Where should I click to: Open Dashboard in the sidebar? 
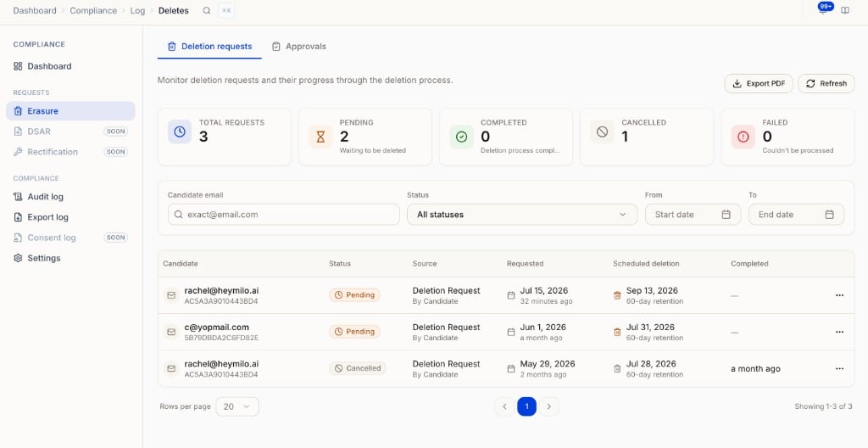[x=70, y=66]
